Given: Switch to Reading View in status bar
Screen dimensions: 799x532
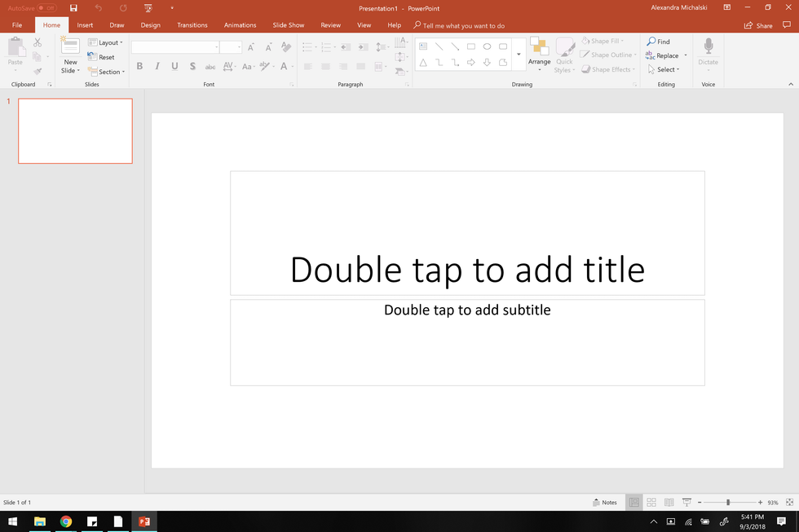Looking at the screenshot, I should coord(669,503).
